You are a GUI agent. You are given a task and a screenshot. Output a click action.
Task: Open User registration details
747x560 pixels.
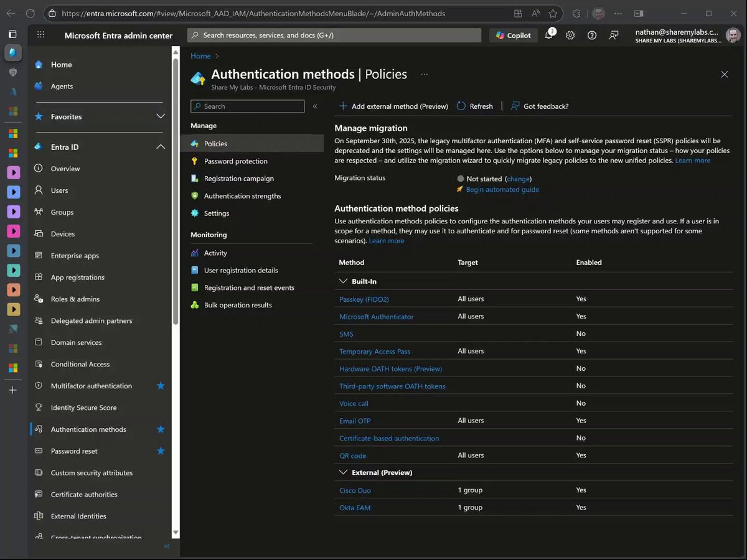[241, 271]
